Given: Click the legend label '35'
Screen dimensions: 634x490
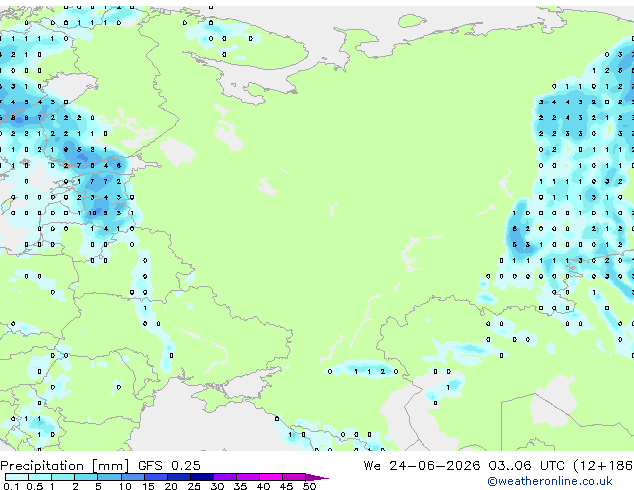Looking at the screenshot, I should 240,486.
